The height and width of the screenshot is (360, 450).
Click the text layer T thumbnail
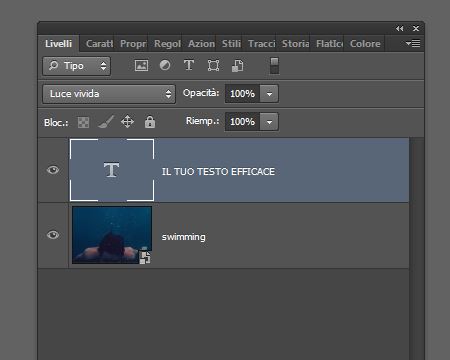point(112,170)
